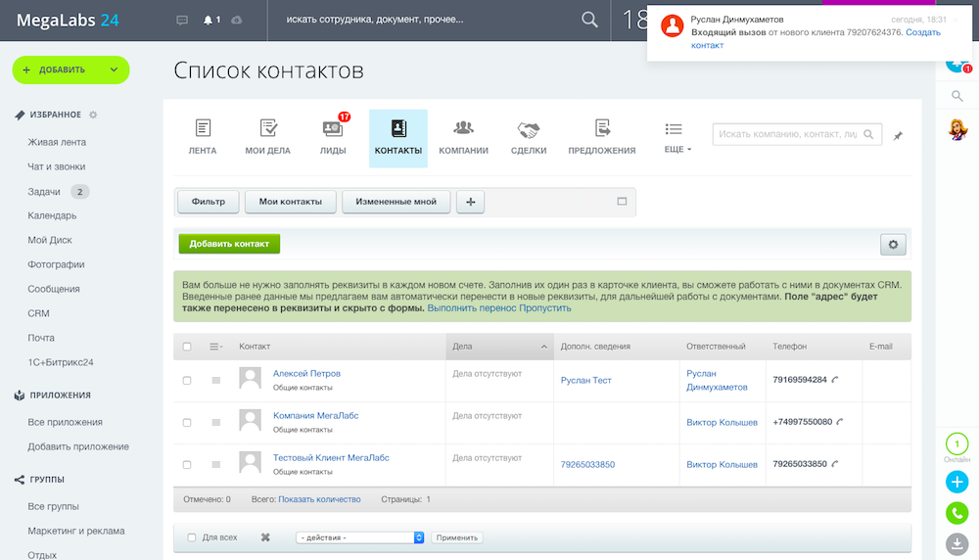Click the pin icon beside CRM search
The image size is (979, 560).
click(x=898, y=136)
